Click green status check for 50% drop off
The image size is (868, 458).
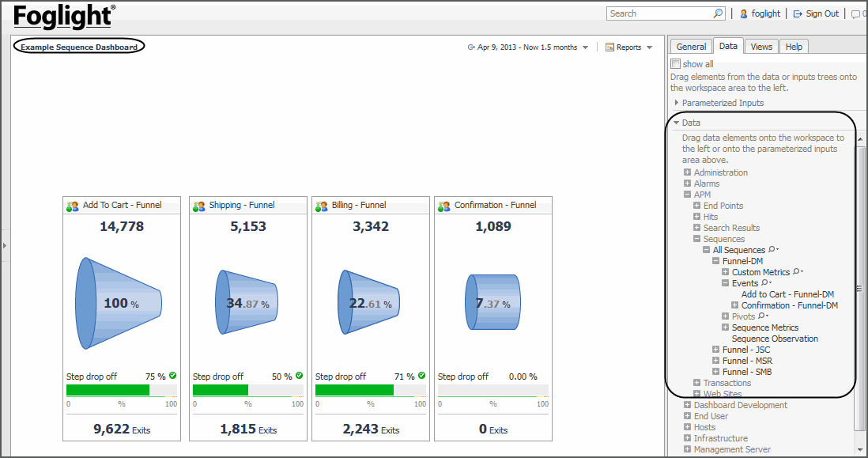(x=299, y=376)
